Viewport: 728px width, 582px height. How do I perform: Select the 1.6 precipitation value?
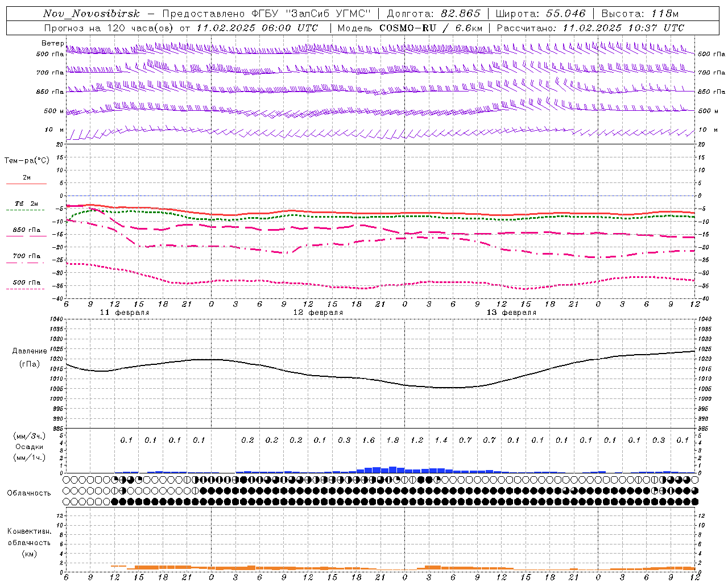point(368,440)
